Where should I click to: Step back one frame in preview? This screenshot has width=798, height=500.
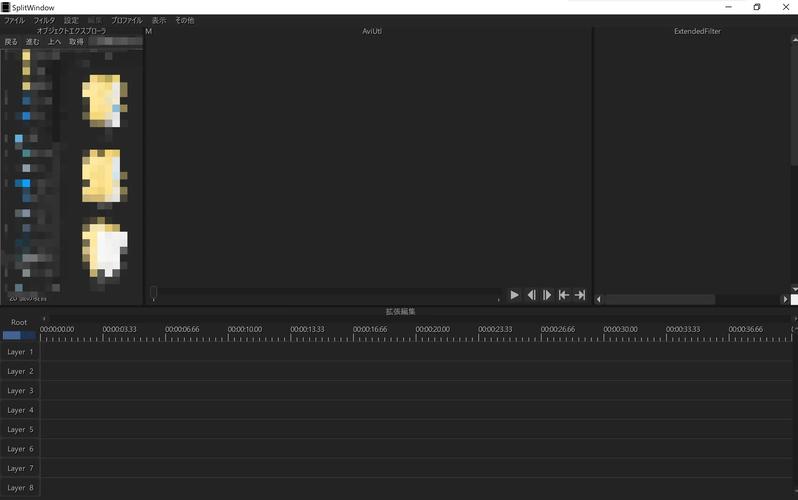[531, 295]
